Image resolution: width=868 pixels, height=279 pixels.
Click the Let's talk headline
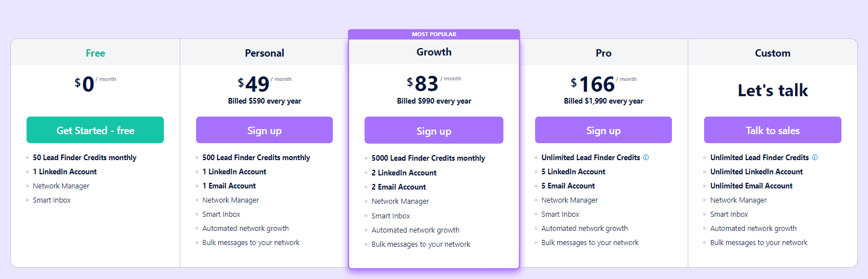coord(772,91)
